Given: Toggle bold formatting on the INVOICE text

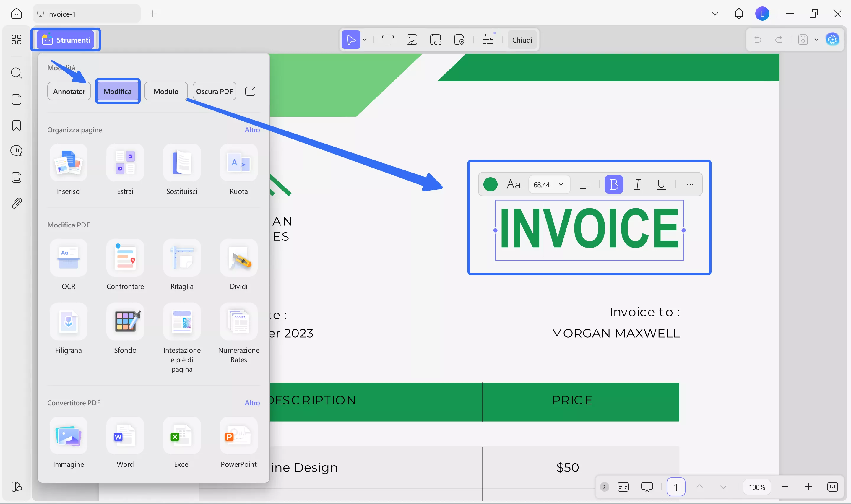Looking at the screenshot, I should pos(614,184).
